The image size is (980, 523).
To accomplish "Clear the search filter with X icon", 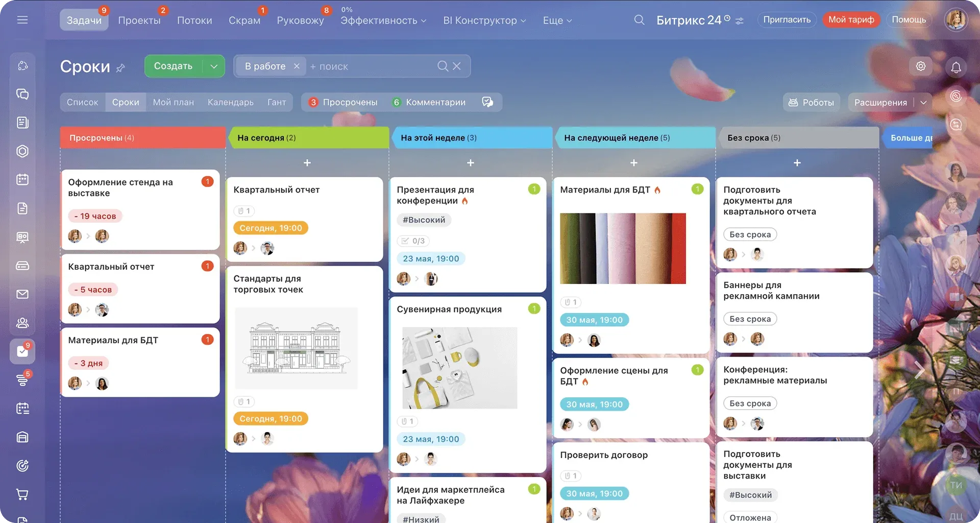I will (457, 66).
